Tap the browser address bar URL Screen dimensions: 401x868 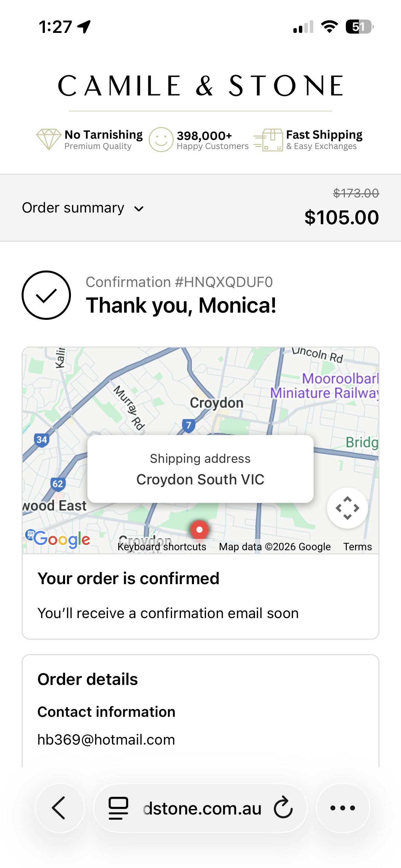click(202, 808)
